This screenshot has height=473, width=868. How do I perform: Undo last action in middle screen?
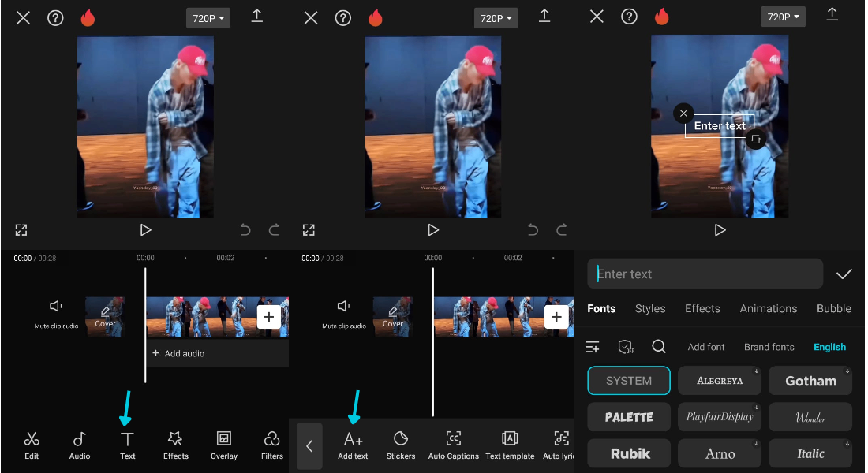coord(533,229)
